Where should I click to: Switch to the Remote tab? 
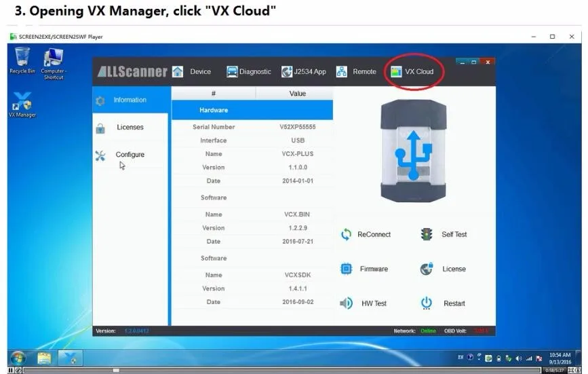(356, 72)
